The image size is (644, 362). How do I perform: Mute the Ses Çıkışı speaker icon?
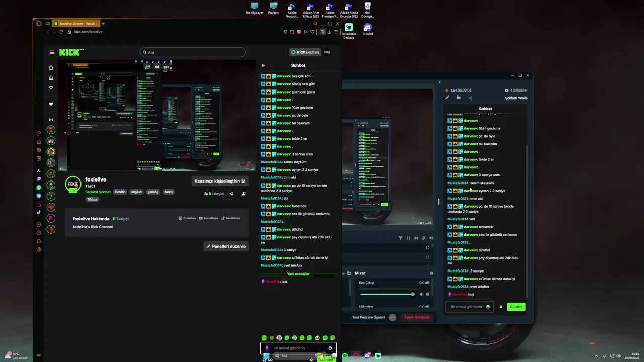421,294
